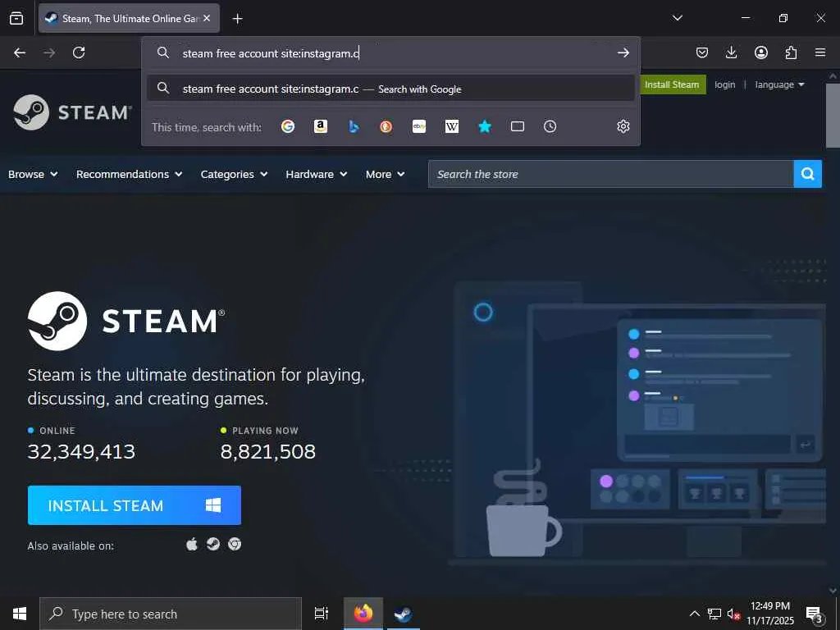Click the Search the store field

[610, 174]
